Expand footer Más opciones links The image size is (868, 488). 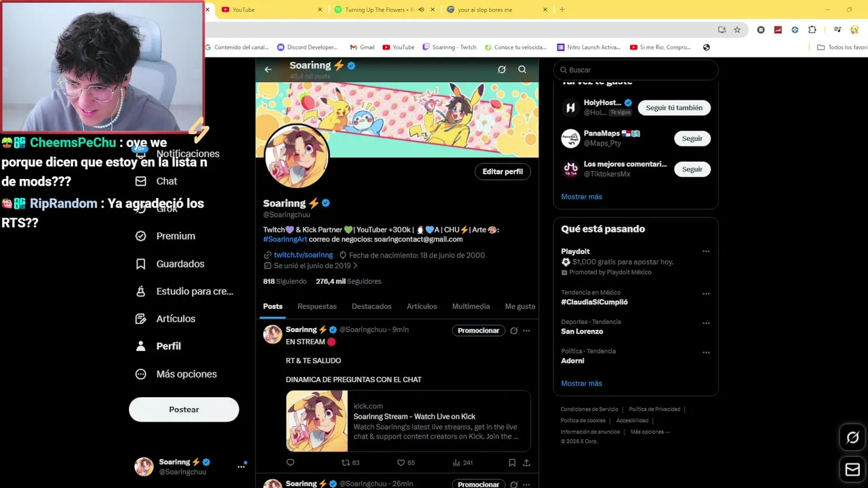tap(650, 432)
